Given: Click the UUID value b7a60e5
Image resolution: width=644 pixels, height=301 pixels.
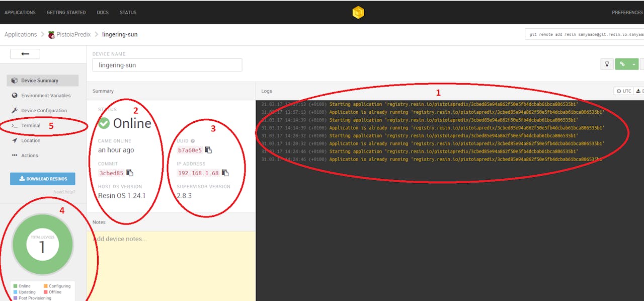Looking at the screenshot, I should [x=190, y=150].
